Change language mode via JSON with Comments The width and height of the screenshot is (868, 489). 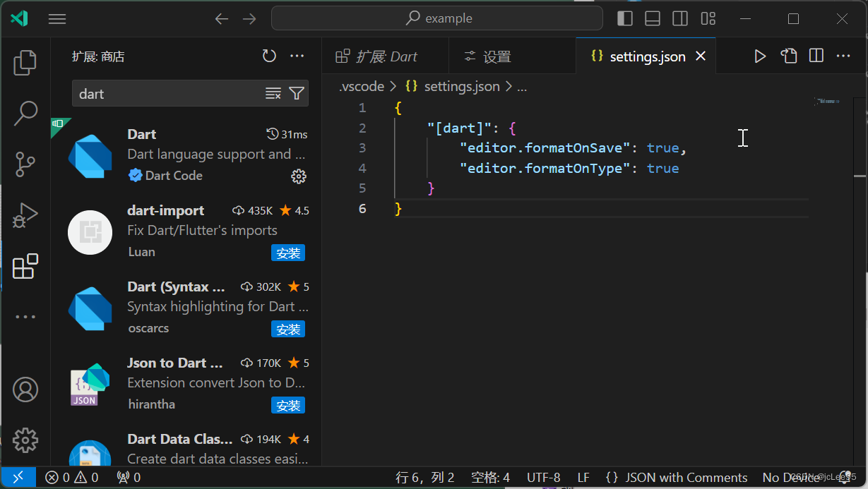[x=686, y=477]
